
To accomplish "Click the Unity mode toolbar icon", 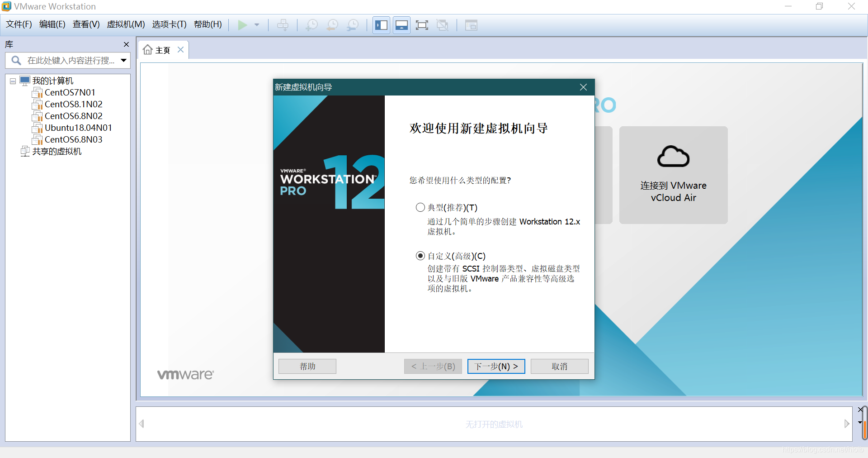I will 442,25.
